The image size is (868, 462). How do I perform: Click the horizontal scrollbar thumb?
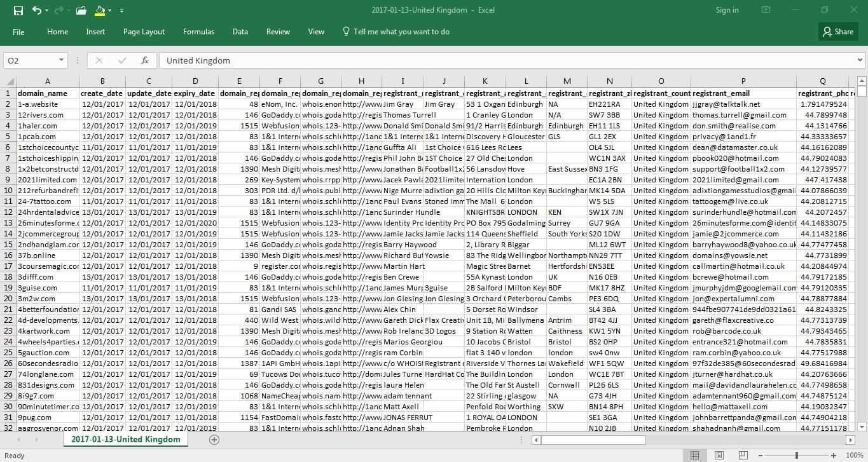pyautogui.click(x=593, y=440)
